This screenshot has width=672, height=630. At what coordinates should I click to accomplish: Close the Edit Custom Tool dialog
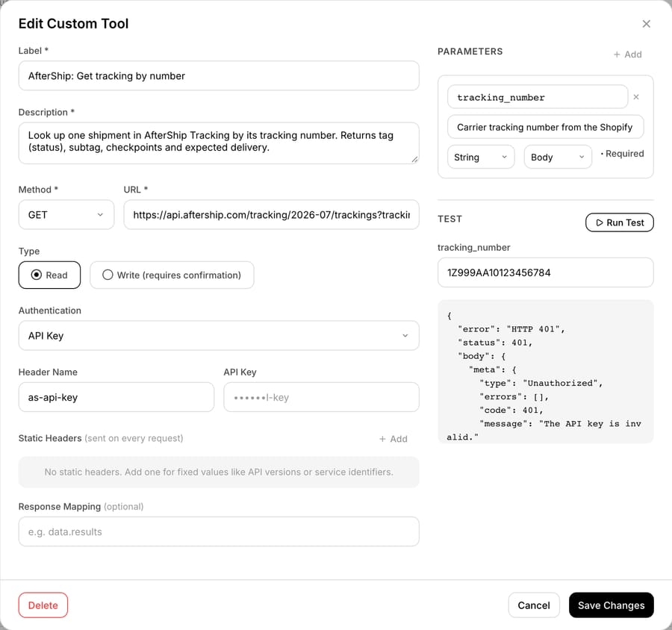646,24
